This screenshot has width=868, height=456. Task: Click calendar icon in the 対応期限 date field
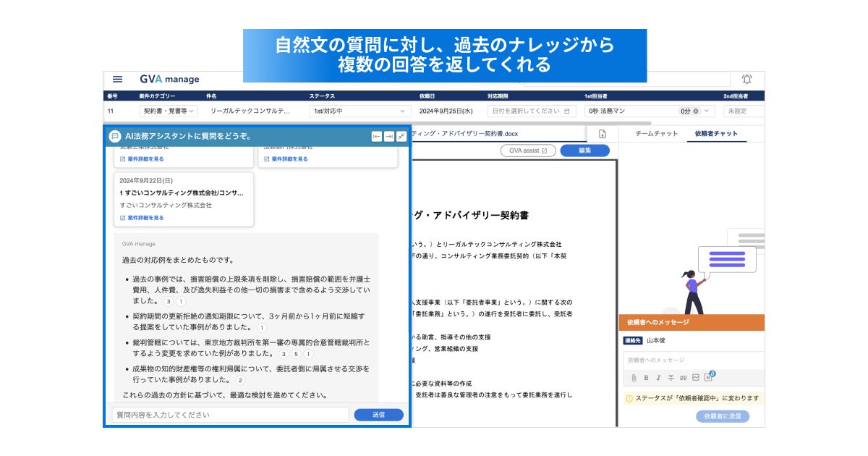point(567,111)
